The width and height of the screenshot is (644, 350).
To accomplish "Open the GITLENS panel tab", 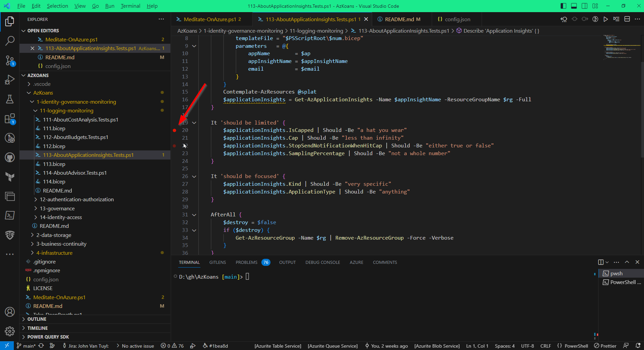I will click(x=218, y=262).
